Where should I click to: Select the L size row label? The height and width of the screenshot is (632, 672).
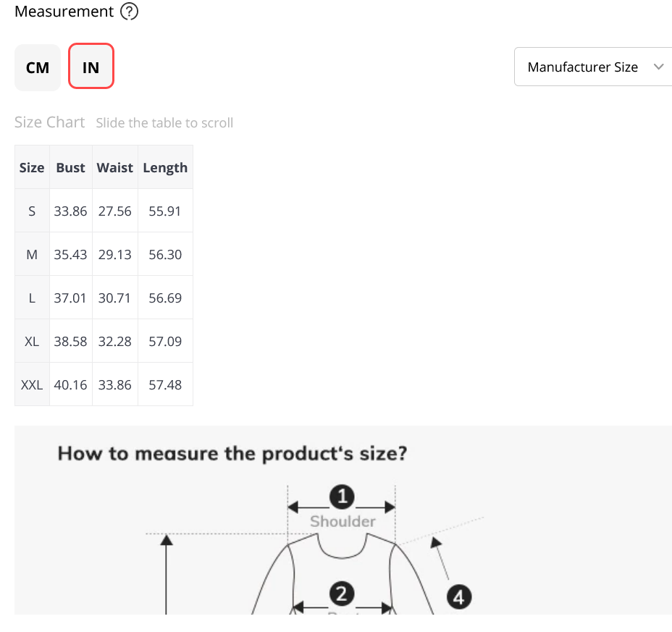click(x=32, y=298)
